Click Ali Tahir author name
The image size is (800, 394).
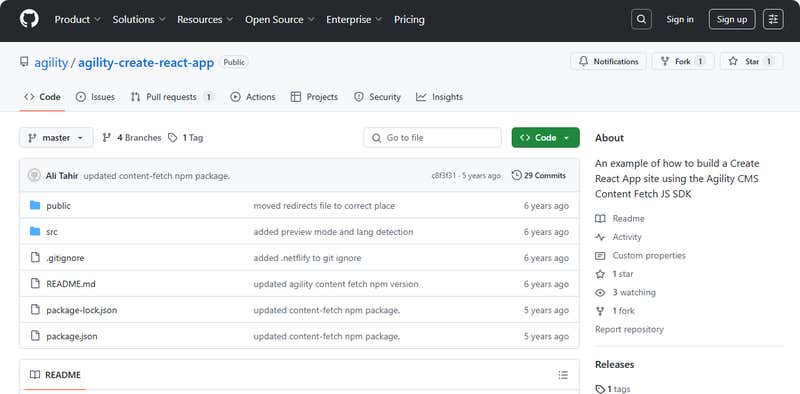click(x=62, y=176)
